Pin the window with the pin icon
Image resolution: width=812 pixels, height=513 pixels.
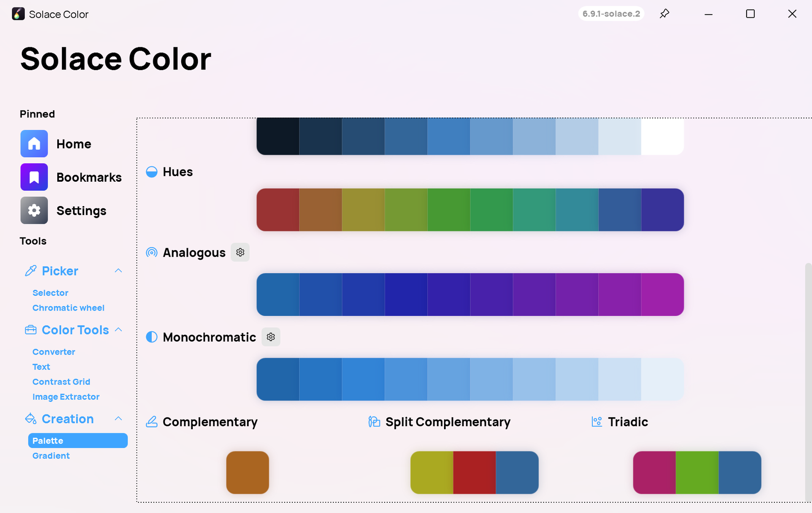664,14
